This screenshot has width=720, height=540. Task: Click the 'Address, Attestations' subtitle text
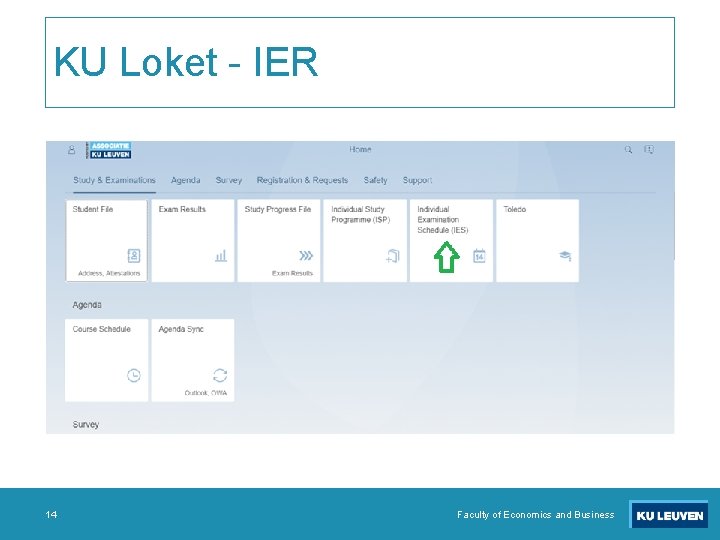(109, 273)
